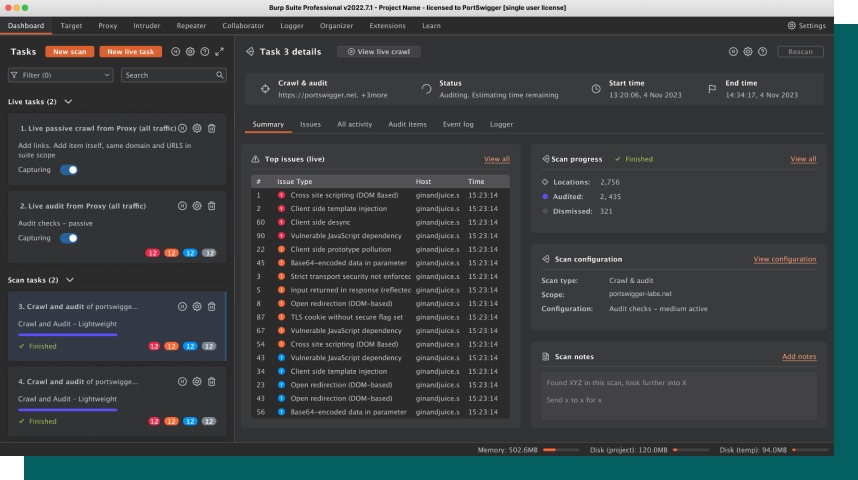Collapse the Live tasks (2) section

point(68,102)
